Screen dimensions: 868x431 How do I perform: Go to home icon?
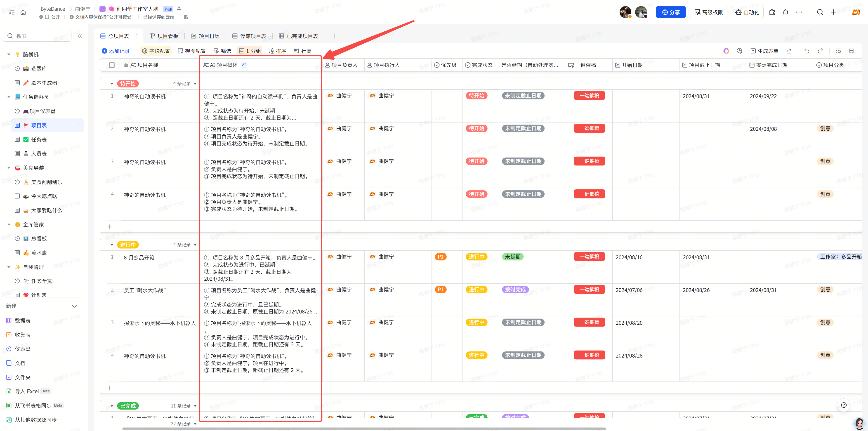pyautogui.click(x=23, y=12)
